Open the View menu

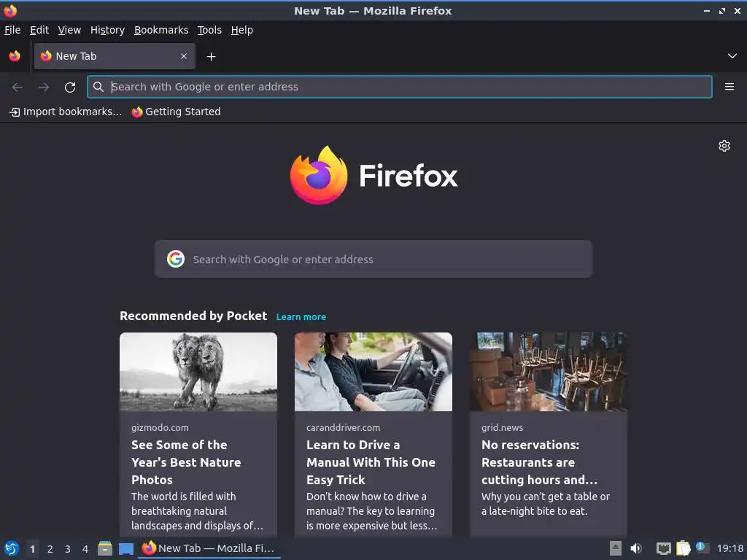(69, 30)
